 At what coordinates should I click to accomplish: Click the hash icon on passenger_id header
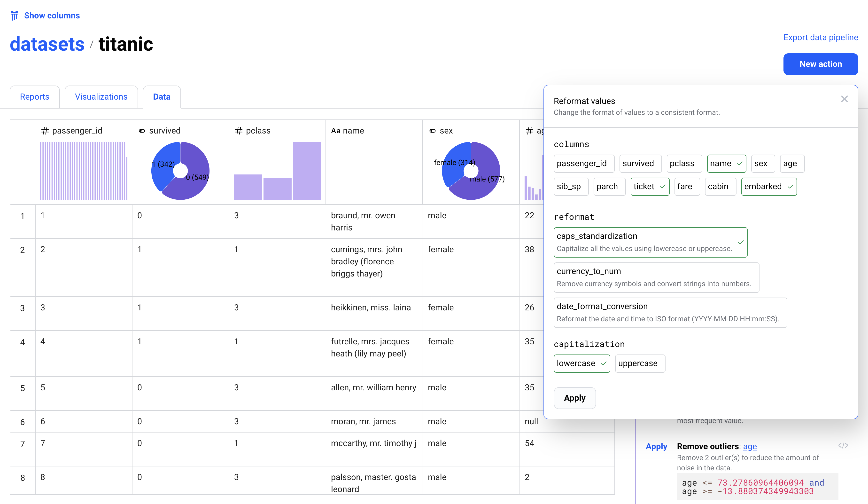pos(45,131)
